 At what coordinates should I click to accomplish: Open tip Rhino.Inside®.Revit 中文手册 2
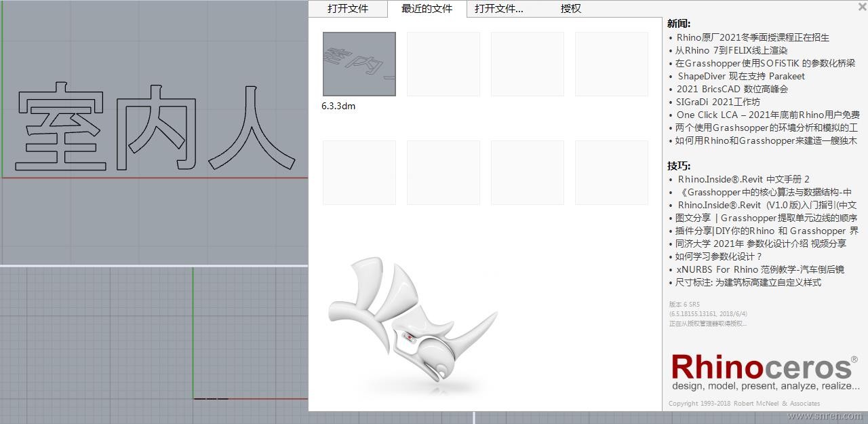744,179
